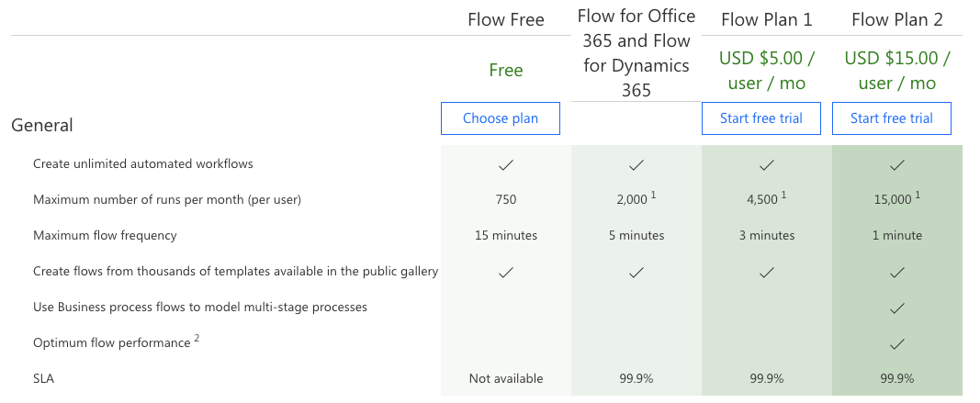Start free trial for Flow Plan 2
The width and height of the screenshot is (980, 403).
point(891,118)
